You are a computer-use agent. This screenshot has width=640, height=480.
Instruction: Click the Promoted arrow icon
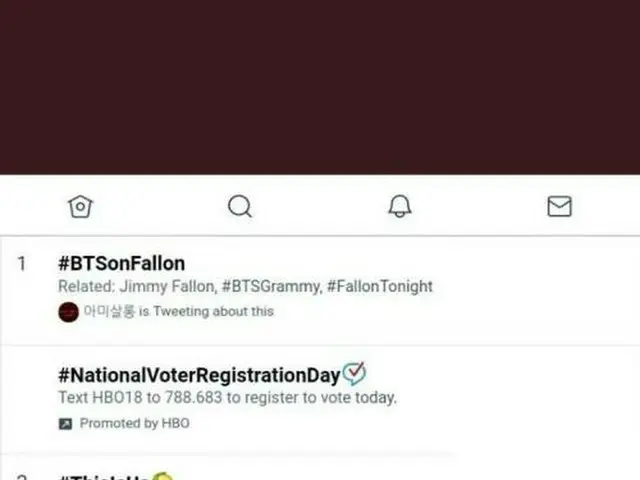coord(66,423)
